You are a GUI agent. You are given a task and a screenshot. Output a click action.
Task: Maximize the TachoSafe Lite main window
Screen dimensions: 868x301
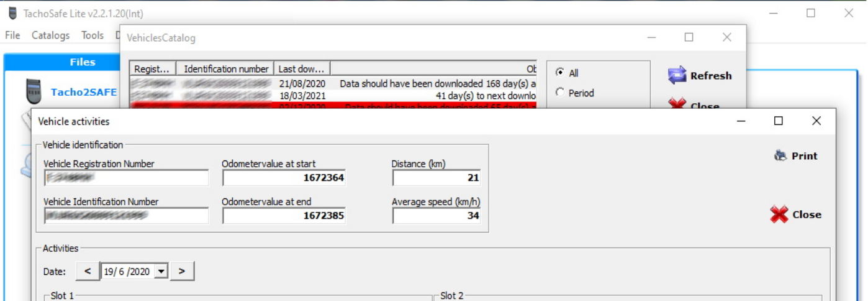811,13
